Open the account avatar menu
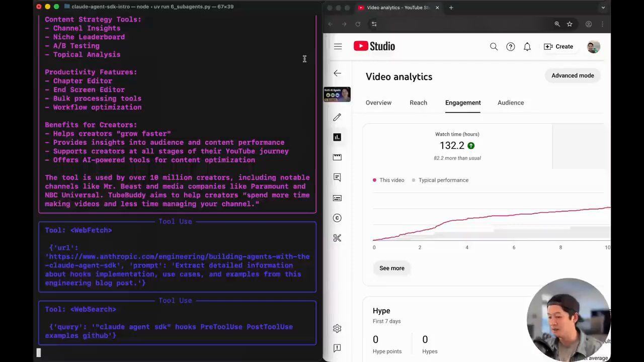The height and width of the screenshot is (362, 644). click(x=593, y=47)
